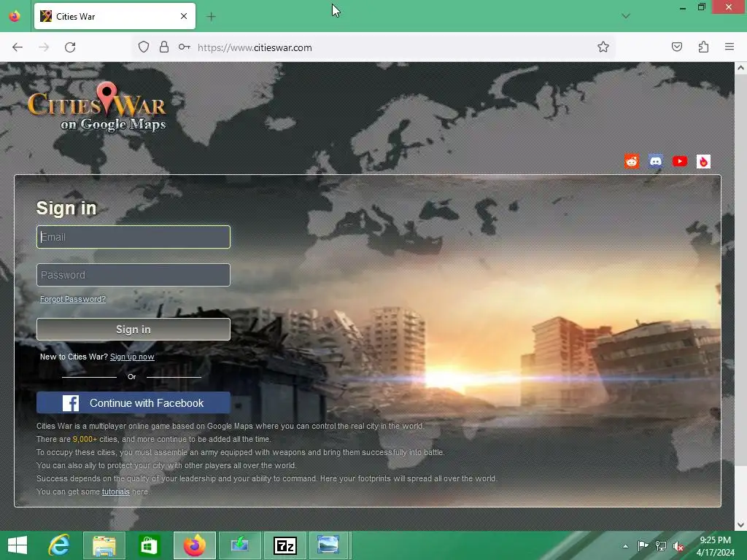
Task: View site security padlock info
Action: [x=164, y=47]
